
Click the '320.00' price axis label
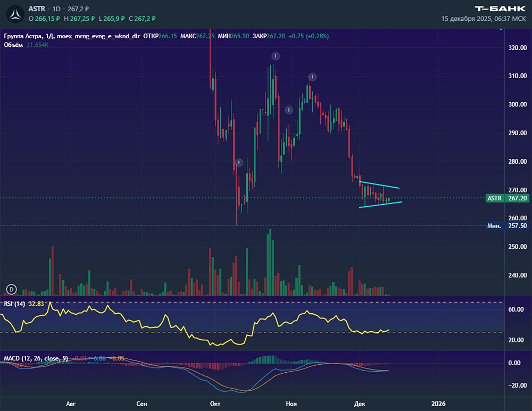pos(518,48)
